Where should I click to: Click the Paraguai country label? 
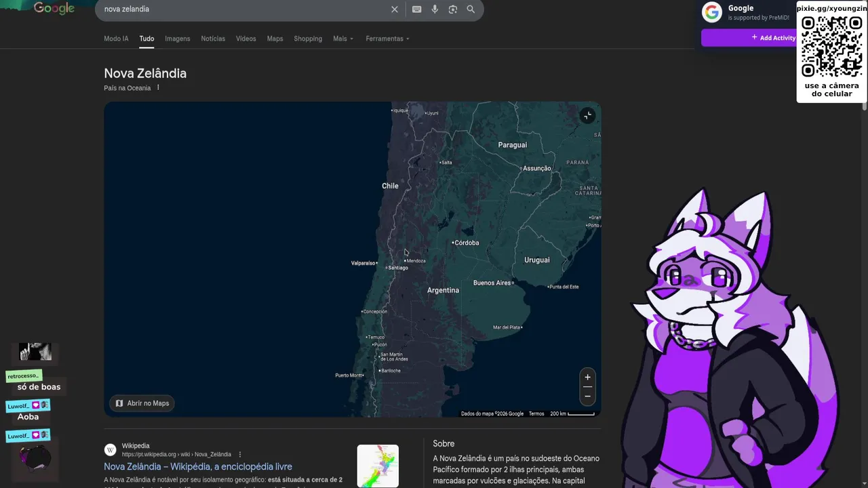pyautogui.click(x=512, y=145)
